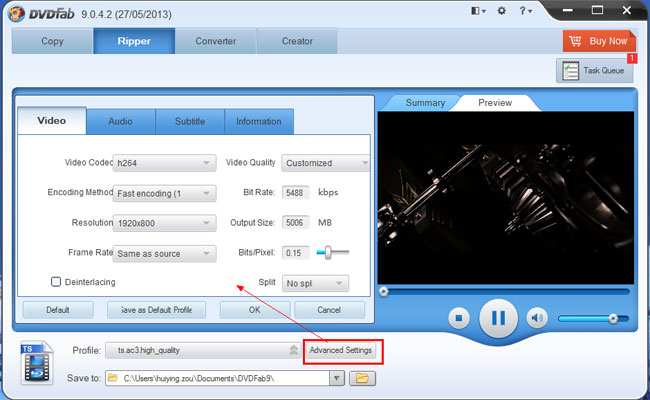Open the skin/layout selector icon
Image resolution: width=650 pixels, height=400 pixels.
478,11
